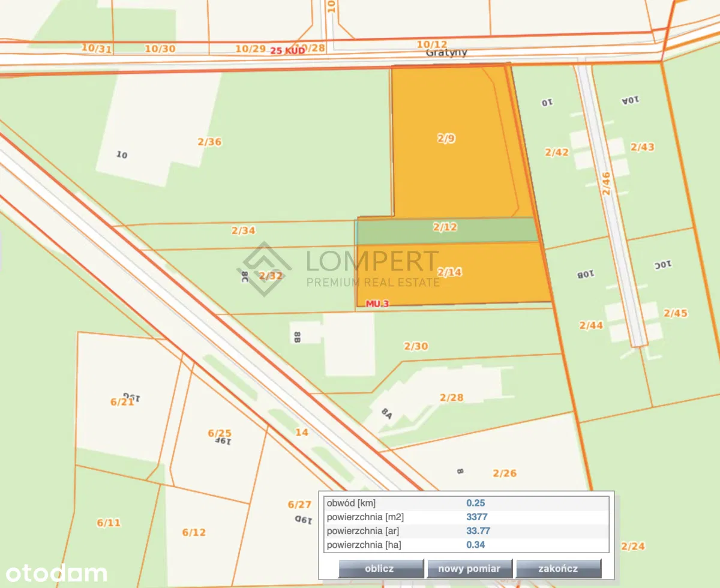The height and width of the screenshot is (588, 720).
Task: Click the narrow road parcel 2/46
Action: point(607,183)
